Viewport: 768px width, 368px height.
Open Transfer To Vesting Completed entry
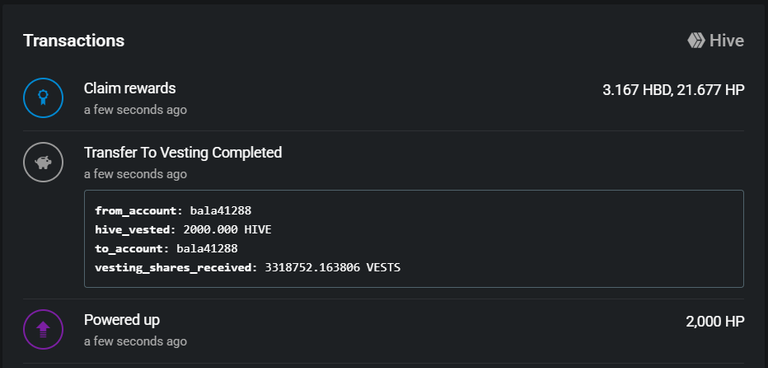tap(183, 153)
